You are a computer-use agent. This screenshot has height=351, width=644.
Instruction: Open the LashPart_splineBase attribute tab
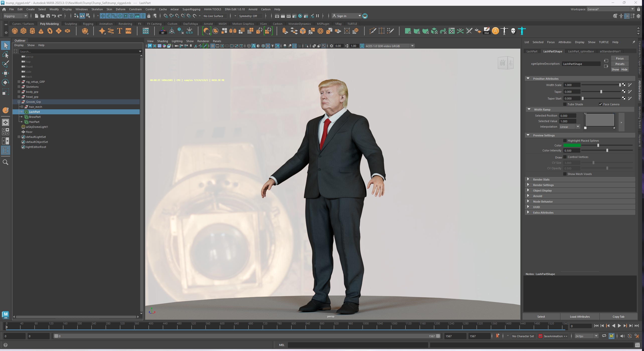click(581, 51)
